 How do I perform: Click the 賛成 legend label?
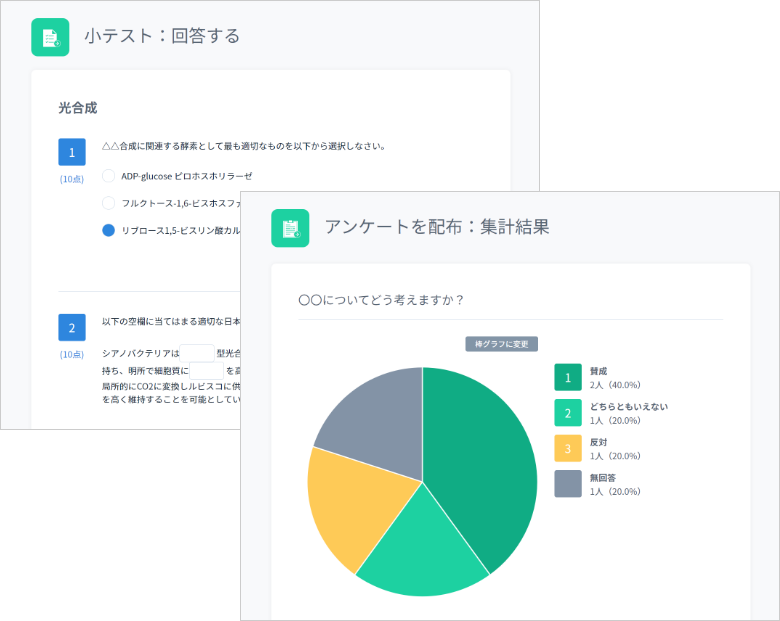tap(598, 371)
